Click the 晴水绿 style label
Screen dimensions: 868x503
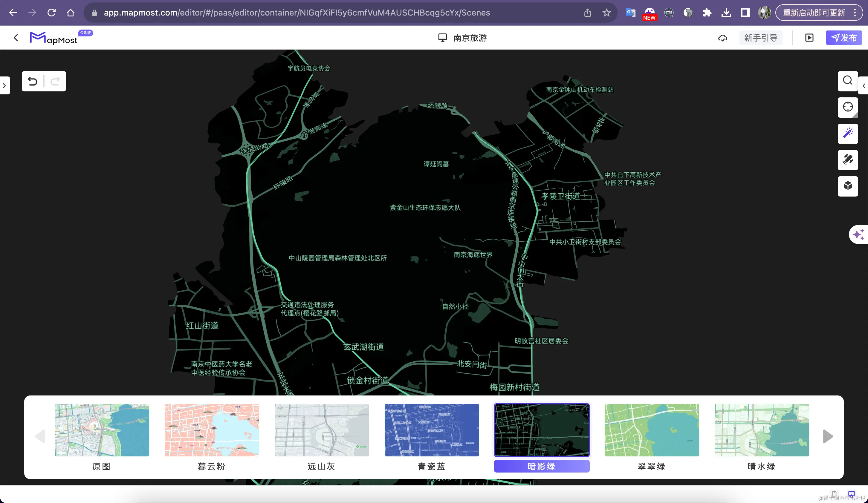tap(762, 466)
